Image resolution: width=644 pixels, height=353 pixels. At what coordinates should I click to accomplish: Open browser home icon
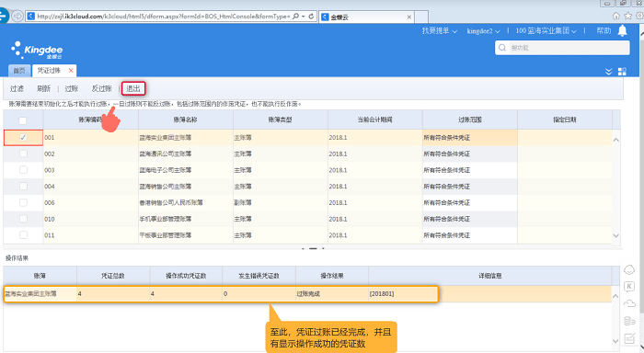tap(615, 16)
